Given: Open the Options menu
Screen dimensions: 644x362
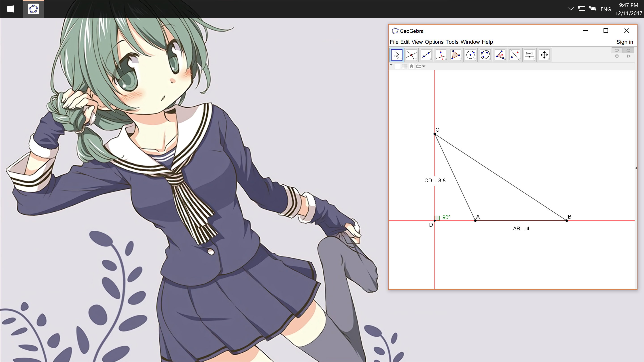Looking at the screenshot, I should pos(434,42).
